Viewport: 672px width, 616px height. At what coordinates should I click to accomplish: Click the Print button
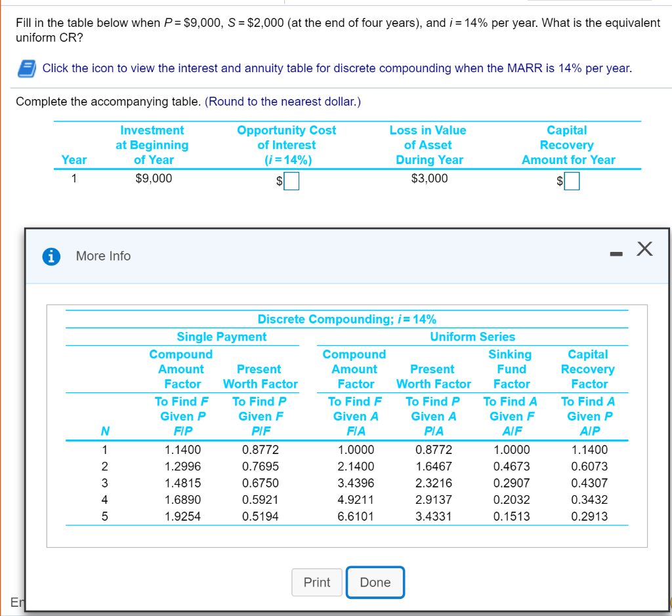tap(316, 582)
